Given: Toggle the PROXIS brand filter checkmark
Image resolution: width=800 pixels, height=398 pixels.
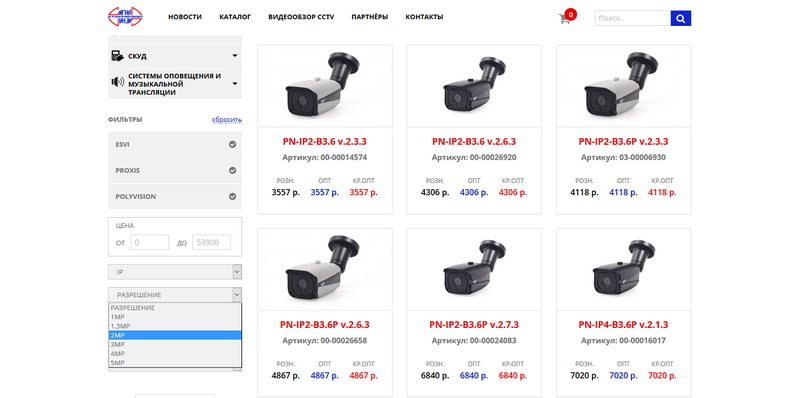Looking at the screenshot, I should [233, 170].
